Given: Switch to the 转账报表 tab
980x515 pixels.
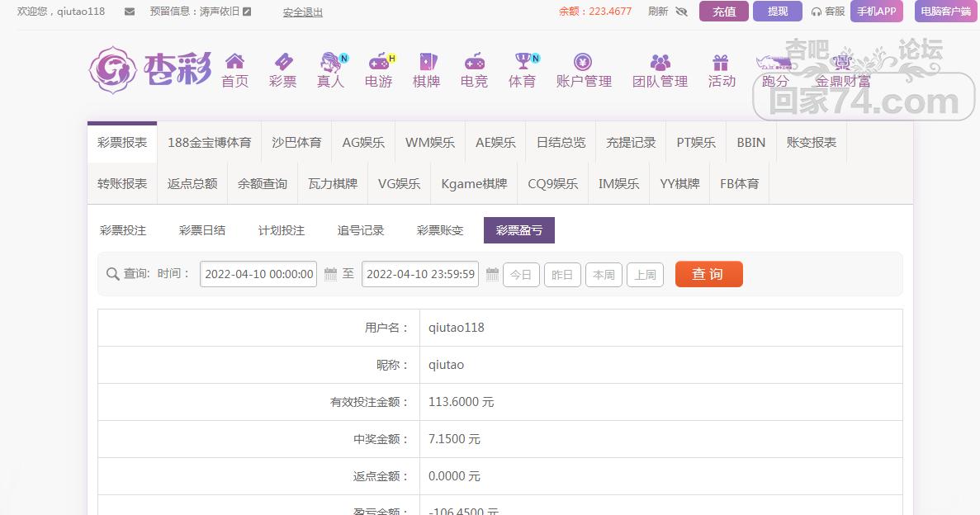Looking at the screenshot, I should point(122,184).
